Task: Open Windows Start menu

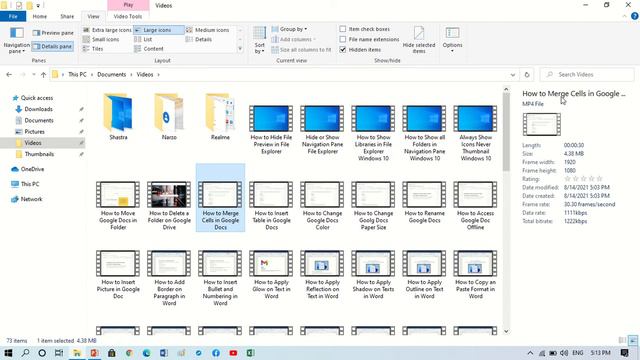Action: tap(8, 353)
